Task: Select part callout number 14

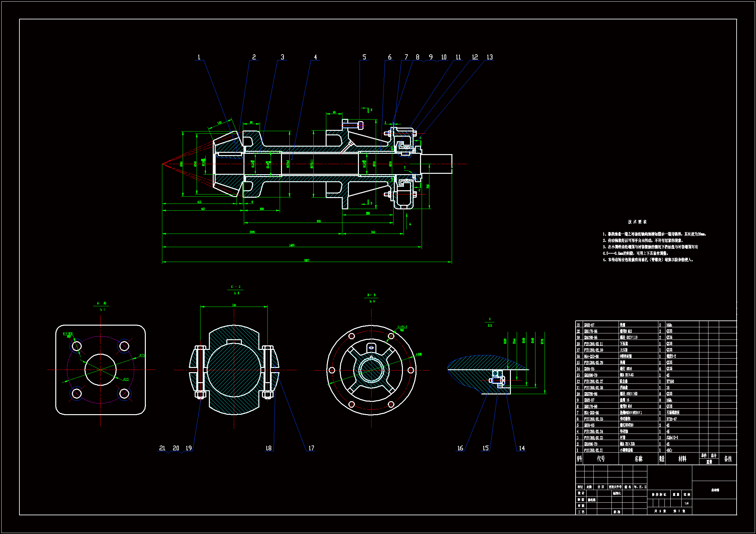Action: [x=522, y=448]
